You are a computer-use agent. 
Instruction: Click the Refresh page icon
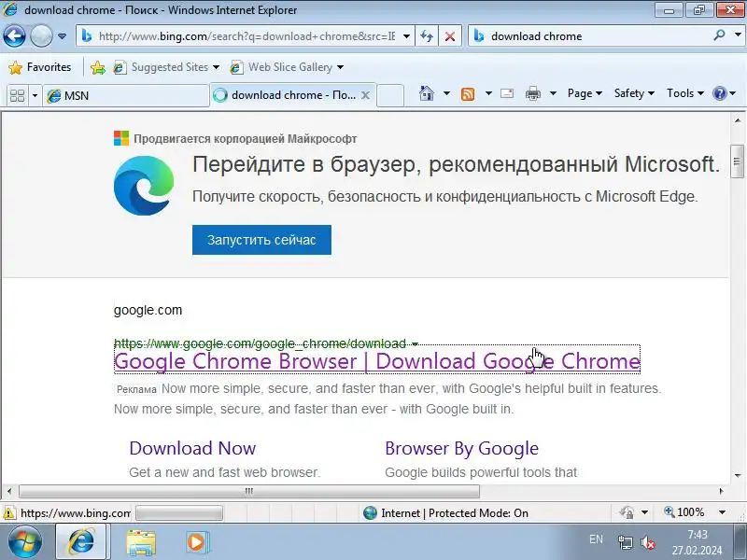(427, 36)
